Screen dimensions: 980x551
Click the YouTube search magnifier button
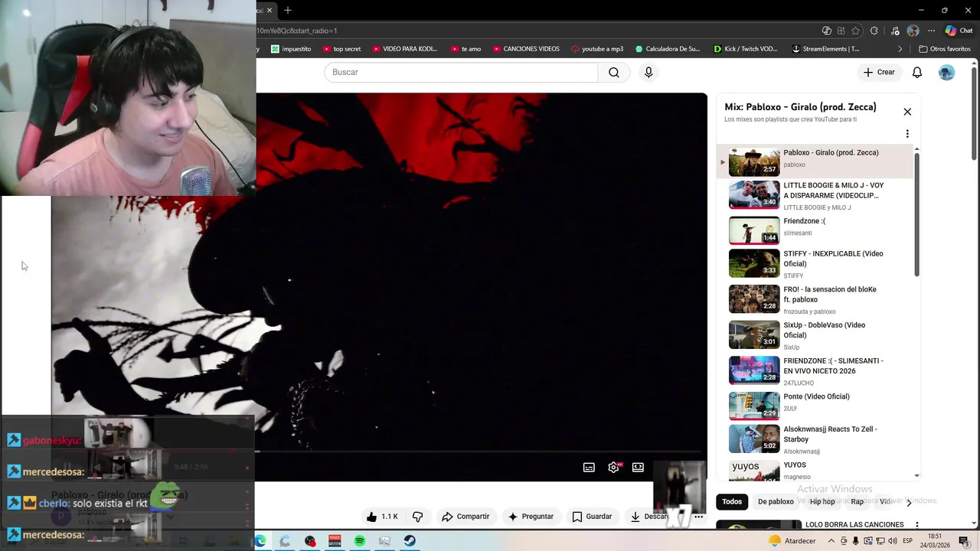click(x=614, y=72)
